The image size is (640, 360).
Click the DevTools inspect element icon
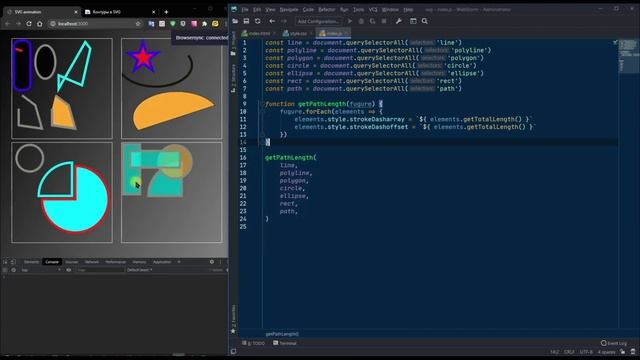[x=5, y=262]
